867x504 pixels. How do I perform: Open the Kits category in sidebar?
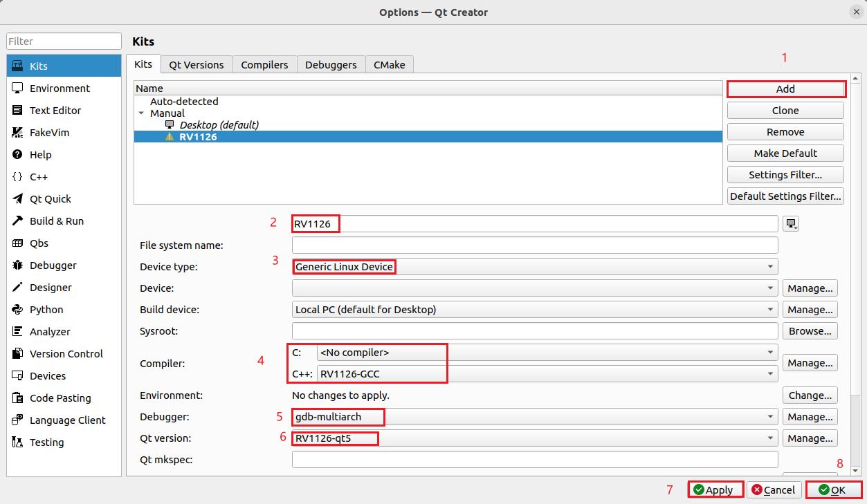pyautogui.click(x=64, y=66)
